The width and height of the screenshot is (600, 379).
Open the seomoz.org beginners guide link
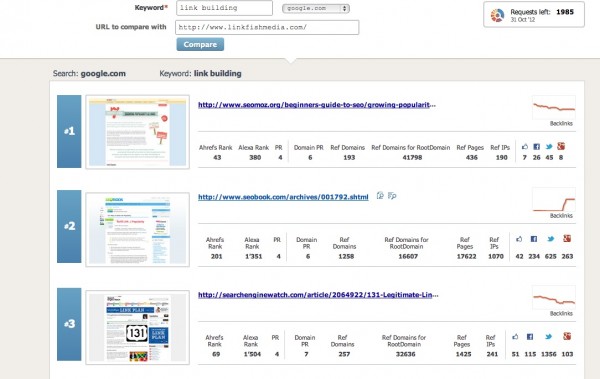tap(316, 105)
